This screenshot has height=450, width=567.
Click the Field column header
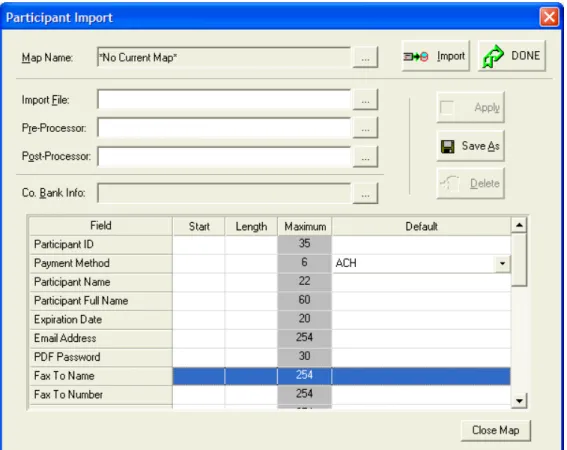pos(101,226)
